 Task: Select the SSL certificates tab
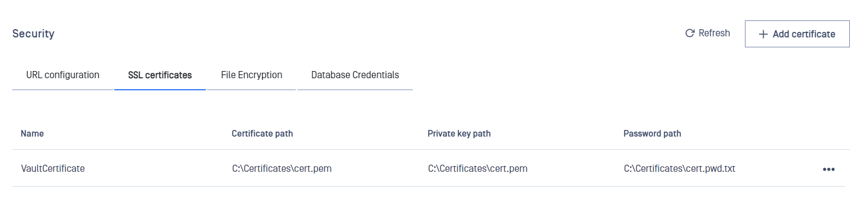click(160, 75)
